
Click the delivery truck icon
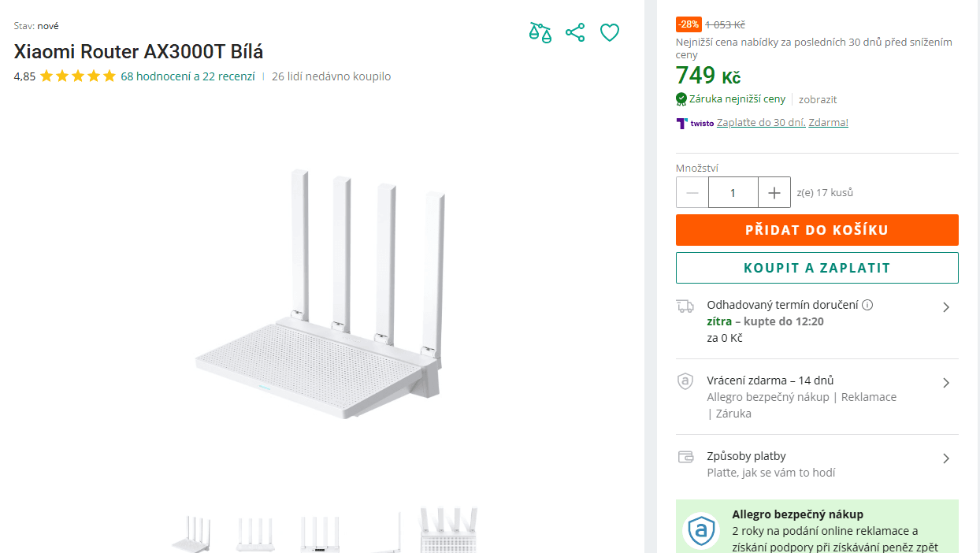685,306
